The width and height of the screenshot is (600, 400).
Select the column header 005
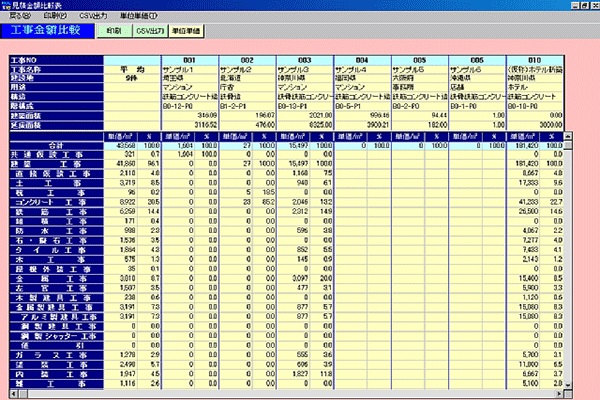click(419, 60)
